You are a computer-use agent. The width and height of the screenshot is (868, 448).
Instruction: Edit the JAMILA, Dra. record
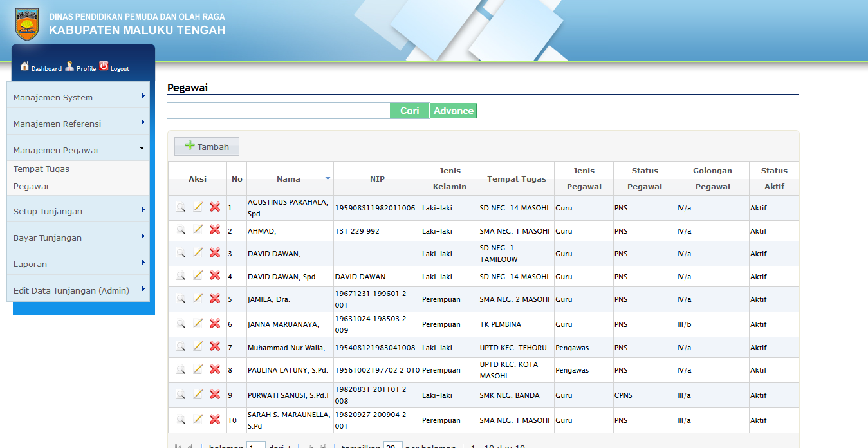pos(198,299)
